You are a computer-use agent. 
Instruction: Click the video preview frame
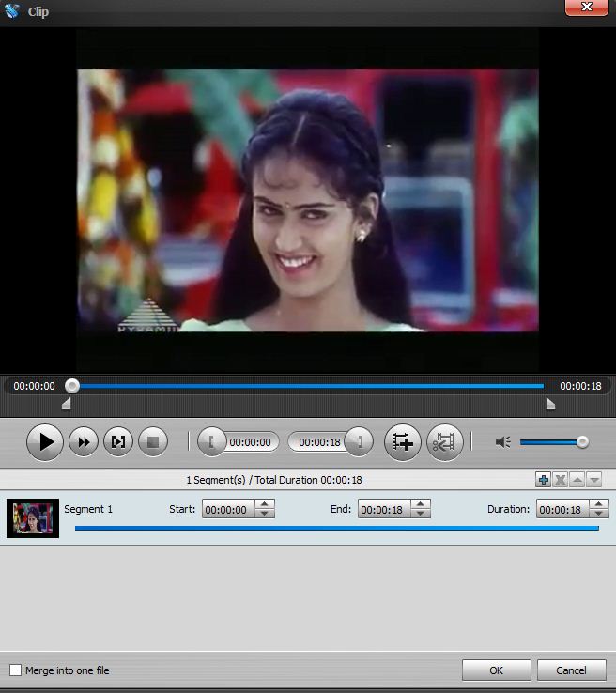pyautogui.click(x=308, y=200)
